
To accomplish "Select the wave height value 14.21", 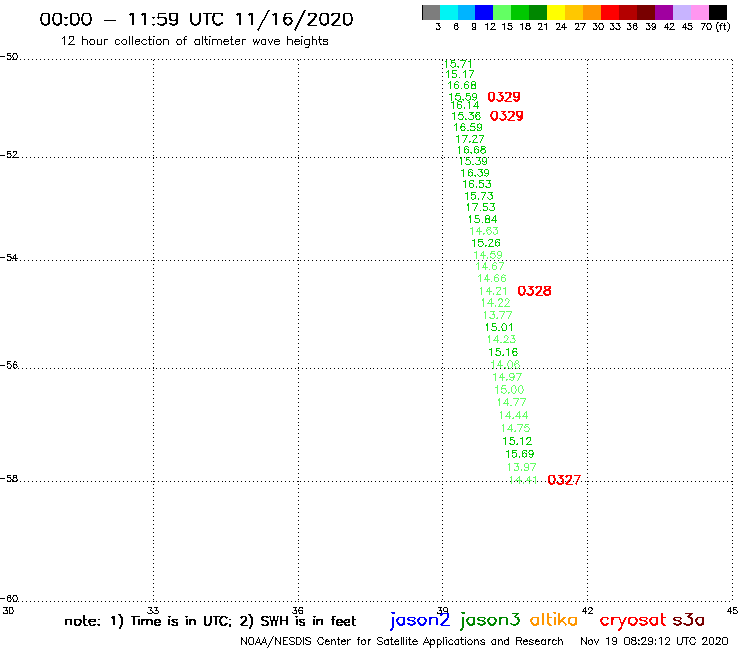I will (493, 291).
